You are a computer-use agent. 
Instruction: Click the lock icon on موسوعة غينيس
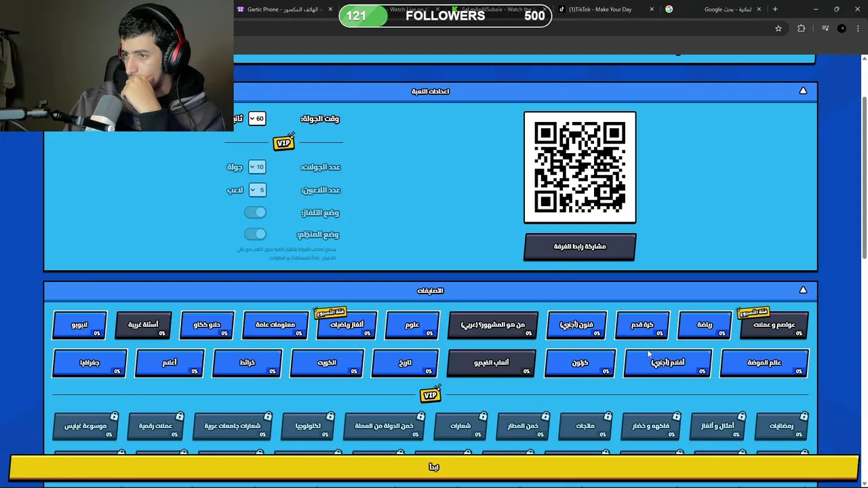coord(114,416)
